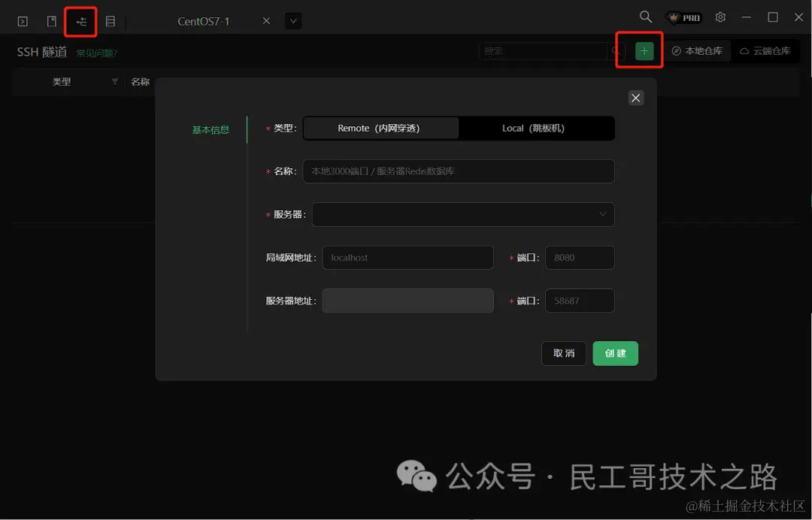Open the CentOS7-1 tab dropdown arrow

click(292, 21)
